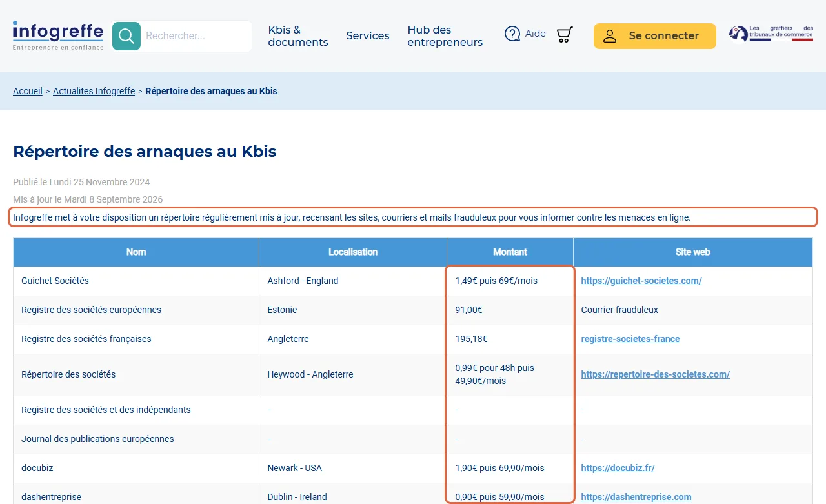The width and height of the screenshot is (826, 504).
Task: Click the 1,90€ puis 69,90/mois cell
Action: [510, 469]
